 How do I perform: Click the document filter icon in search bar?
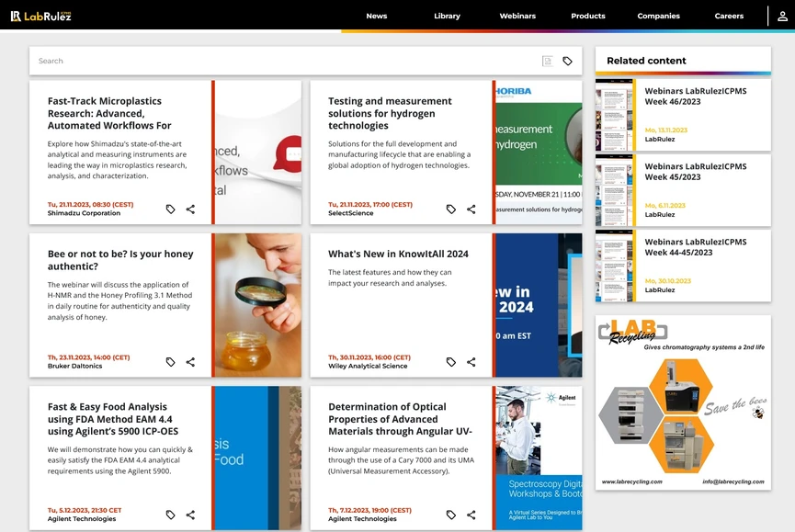[548, 62]
